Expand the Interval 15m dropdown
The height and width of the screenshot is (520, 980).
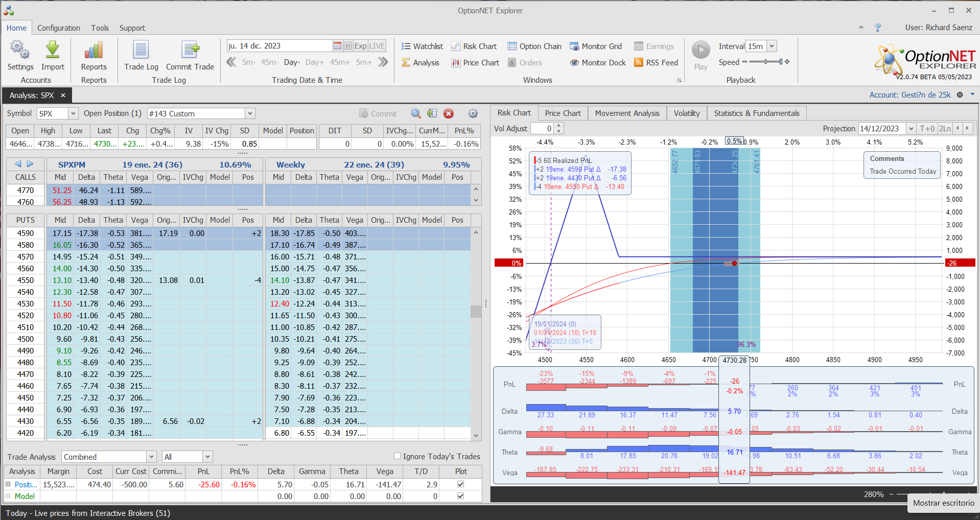(x=772, y=46)
